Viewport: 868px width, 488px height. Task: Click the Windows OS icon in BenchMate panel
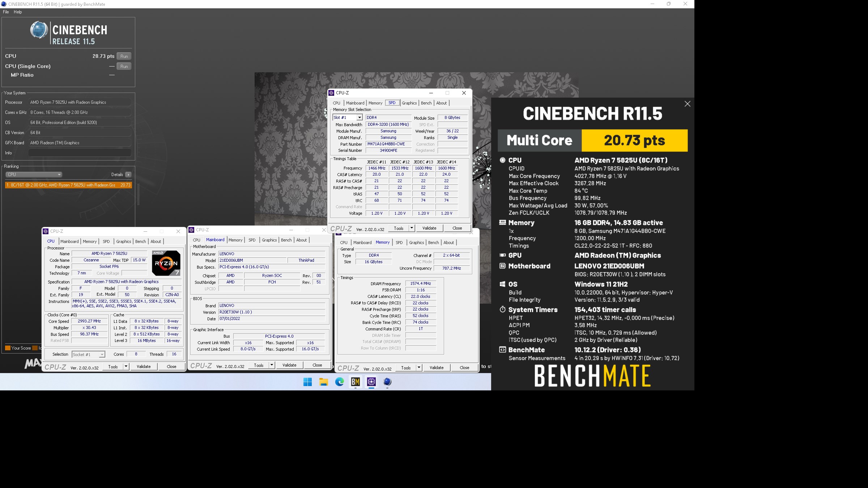(x=502, y=284)
